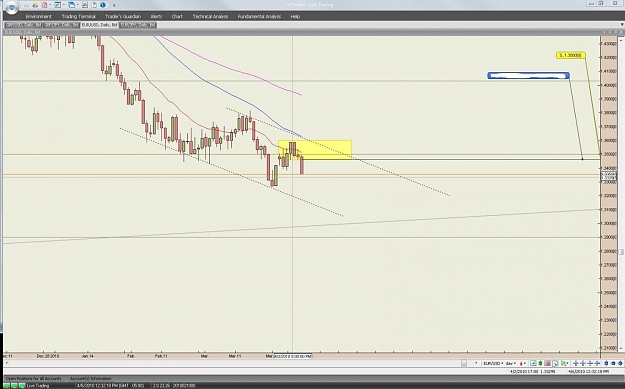625x389 pixels.
Task: Switch to the first chart tab
Action: pyautogui.click(x=23, y=25)
